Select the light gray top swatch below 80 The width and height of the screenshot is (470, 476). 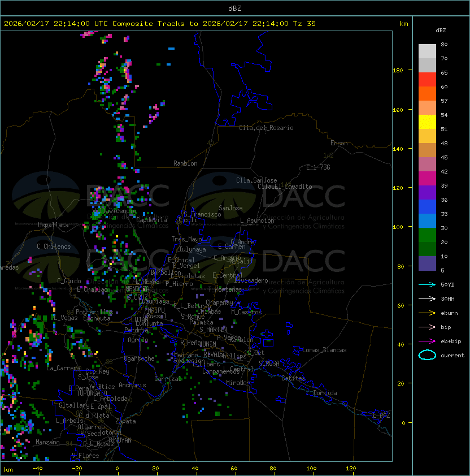[427, 51]
